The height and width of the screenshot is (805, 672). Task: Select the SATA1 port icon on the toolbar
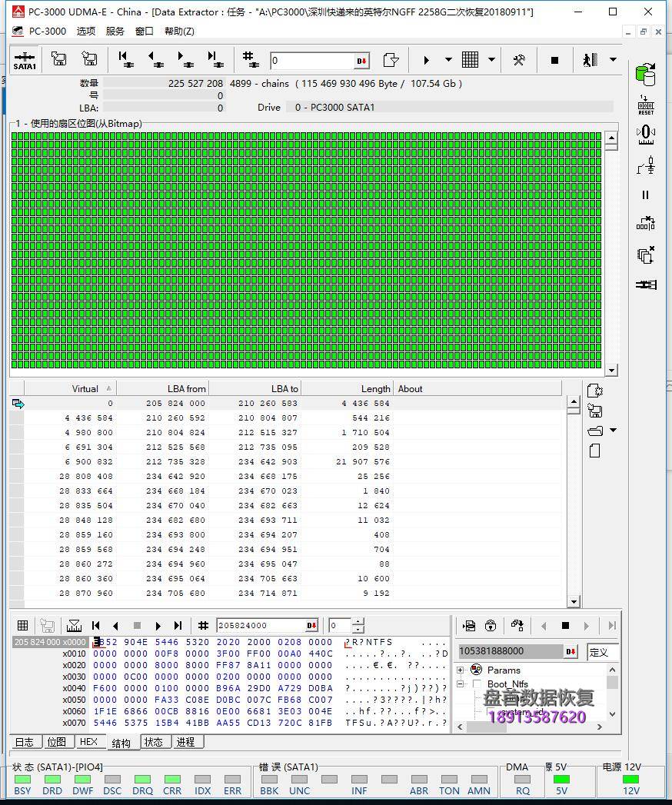[23, 60]
